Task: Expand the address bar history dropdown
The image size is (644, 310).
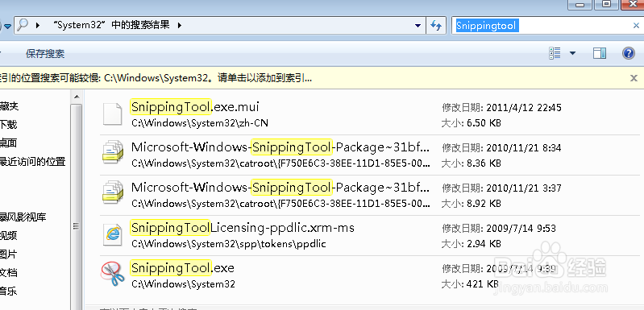Action: (418, 26)
